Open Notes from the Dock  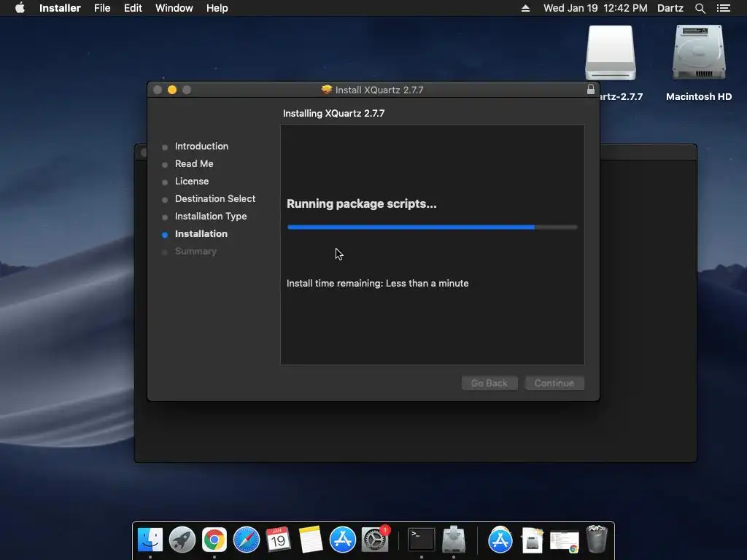(311, 540)
